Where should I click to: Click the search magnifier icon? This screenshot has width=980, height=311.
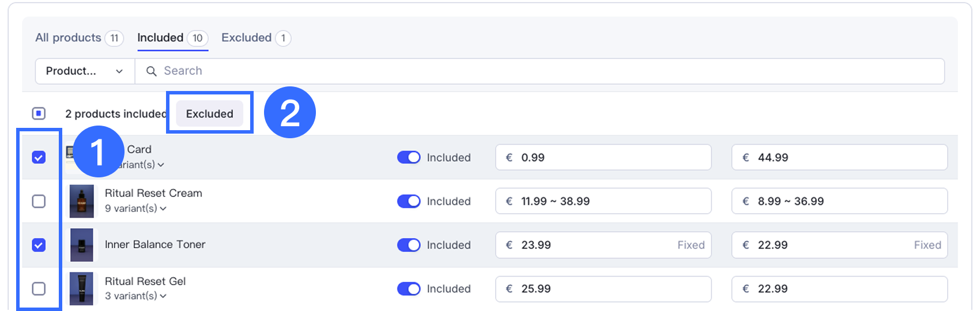pyautogui.click(x=152, y=71)
